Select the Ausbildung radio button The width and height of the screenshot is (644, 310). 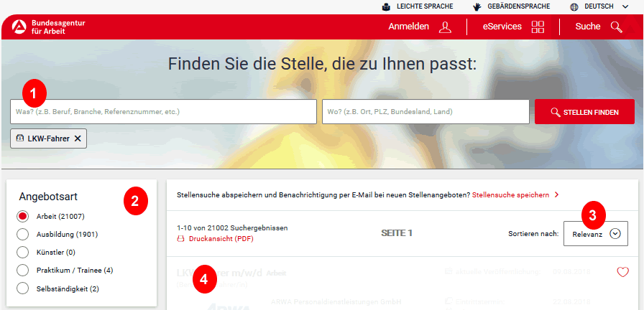pos(22,234)
